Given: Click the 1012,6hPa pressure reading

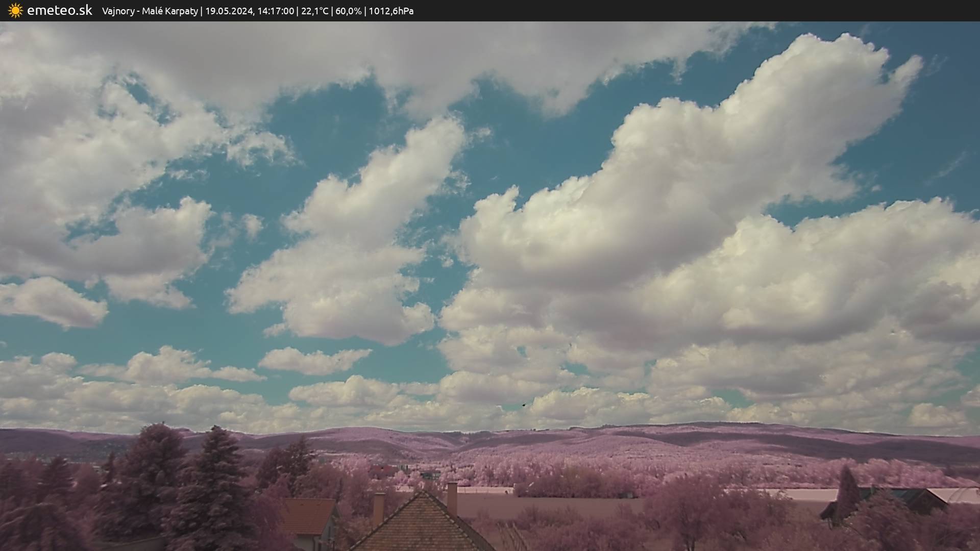Looking at the screenshot, I should pyautogui.click(x=391, y=11).
